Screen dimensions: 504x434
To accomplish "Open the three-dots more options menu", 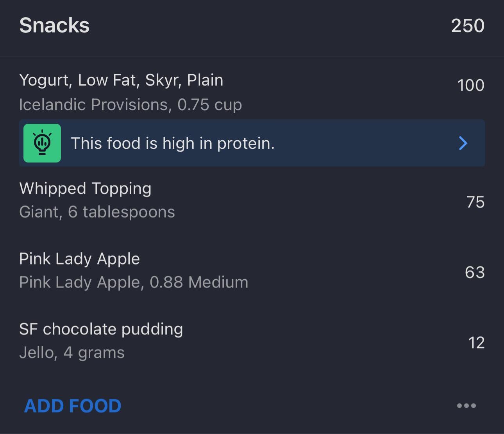I will [466, 405].
